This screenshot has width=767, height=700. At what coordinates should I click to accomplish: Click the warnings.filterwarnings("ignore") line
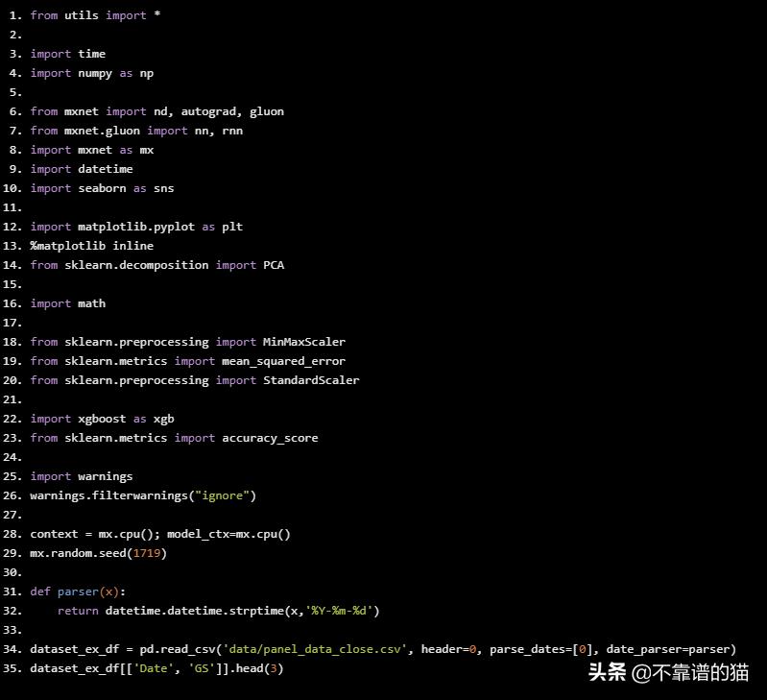[x=143, y=495]
